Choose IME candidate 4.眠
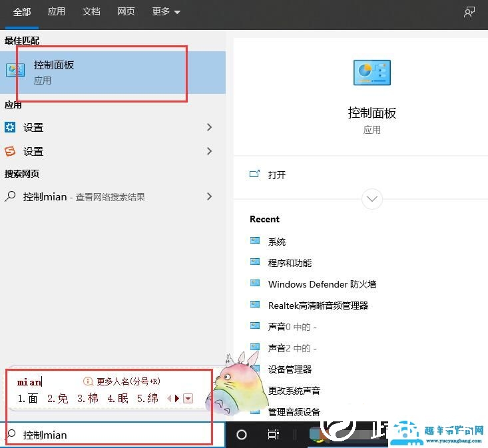 tap(118, 398)
